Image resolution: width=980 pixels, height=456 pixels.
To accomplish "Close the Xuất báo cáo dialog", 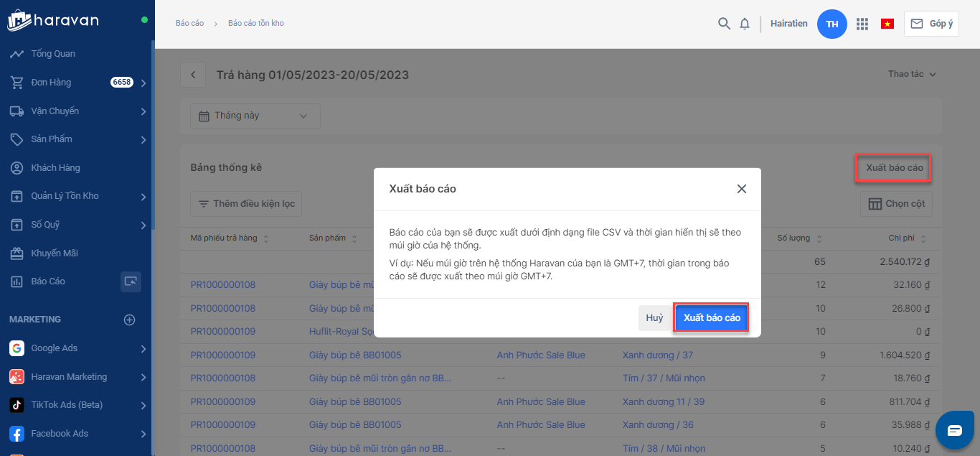I will 742,189.
